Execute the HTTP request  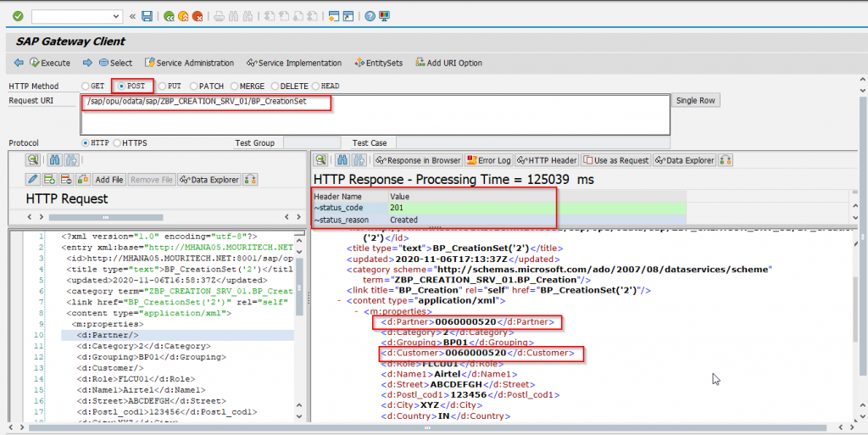coord(50,63)
